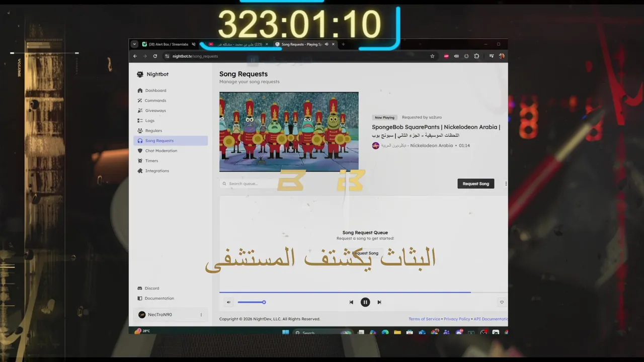The image size is (644, 362).
Task: Open a new browser tab
Action: [343, 44]
